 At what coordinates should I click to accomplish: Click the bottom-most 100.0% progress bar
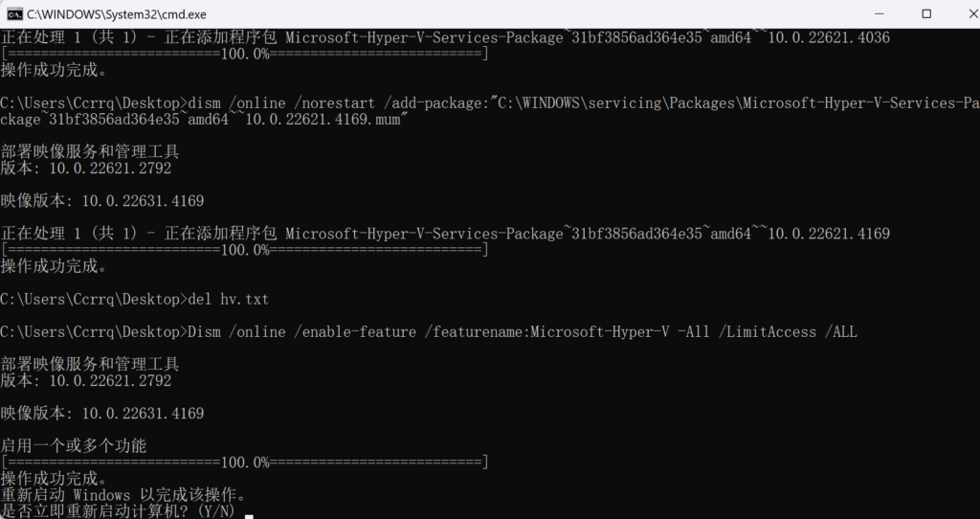point(245,463)
